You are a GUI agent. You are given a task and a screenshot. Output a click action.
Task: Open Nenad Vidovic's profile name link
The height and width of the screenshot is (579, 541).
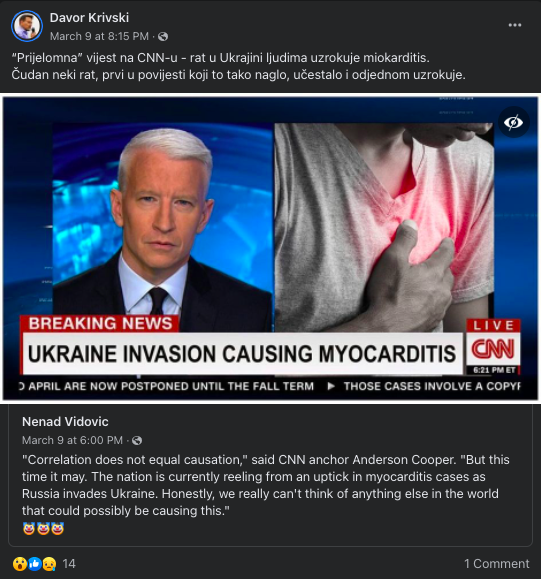[x=65, y=422]
